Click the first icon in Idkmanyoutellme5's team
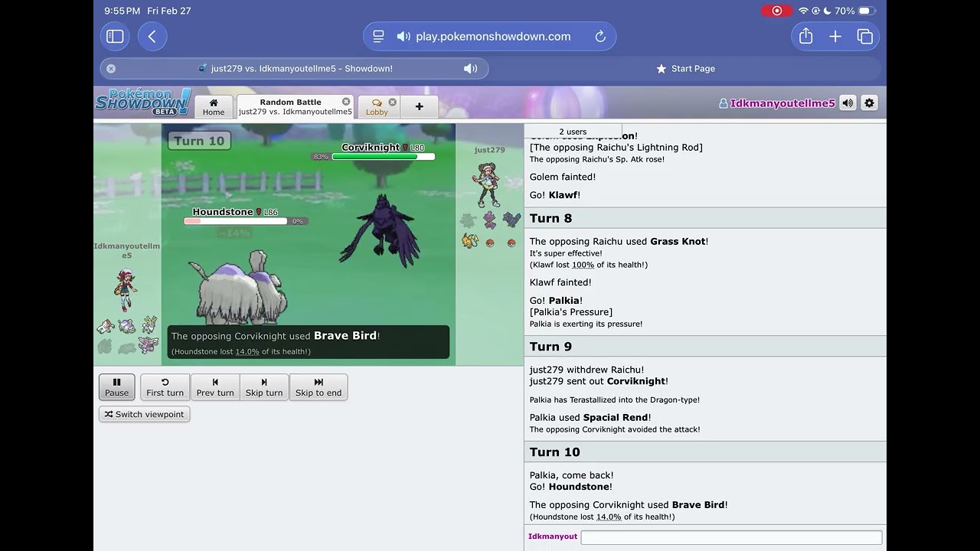980x551 pixels. click(106, 326)
